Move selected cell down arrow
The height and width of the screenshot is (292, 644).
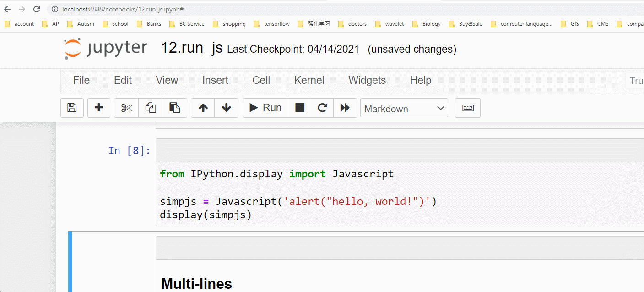tap(226, 108)
